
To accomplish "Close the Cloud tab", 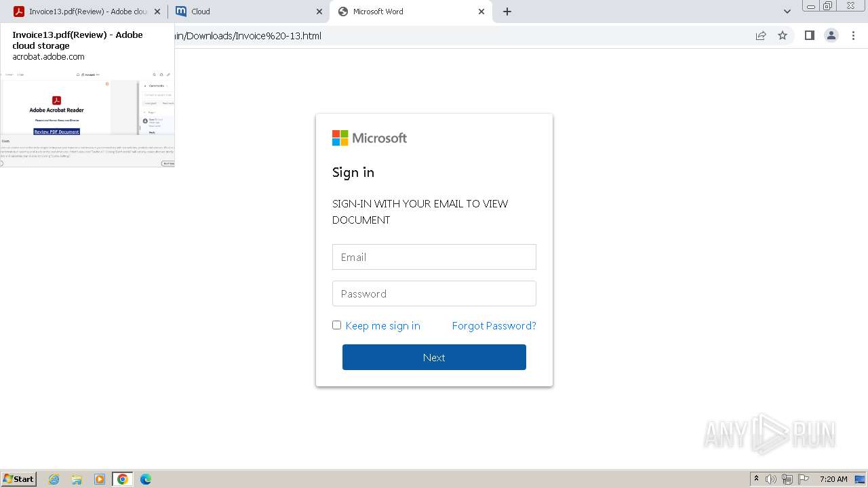I will tap(319, 12).
